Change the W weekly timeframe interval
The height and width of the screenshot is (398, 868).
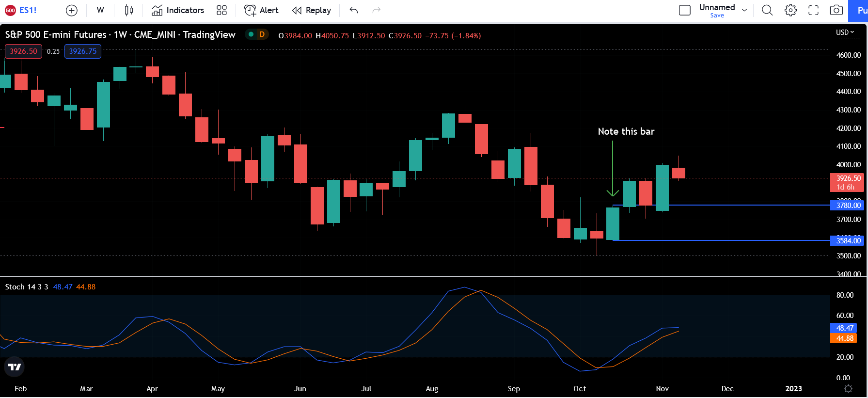(100, 10)
